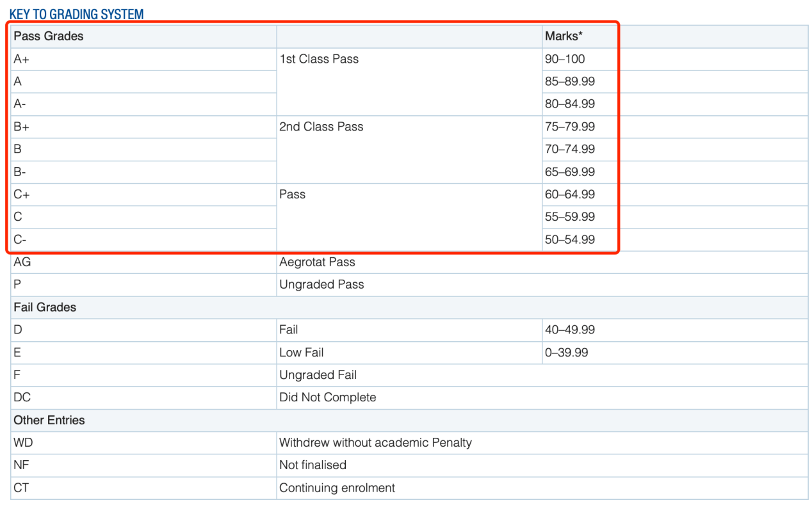Click the Other Entries section header
The height and width of the screenshot is (505, 812).
[x=49, y=421]
